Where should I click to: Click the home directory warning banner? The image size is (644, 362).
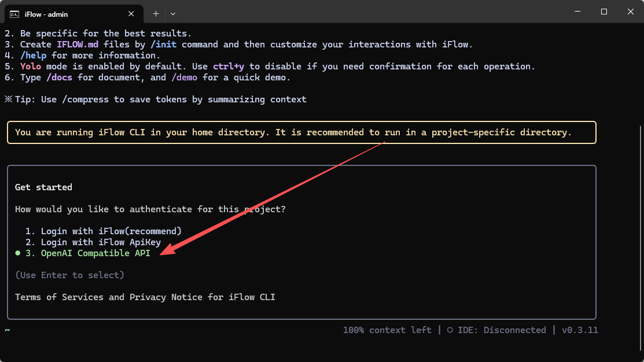(301, 132)
